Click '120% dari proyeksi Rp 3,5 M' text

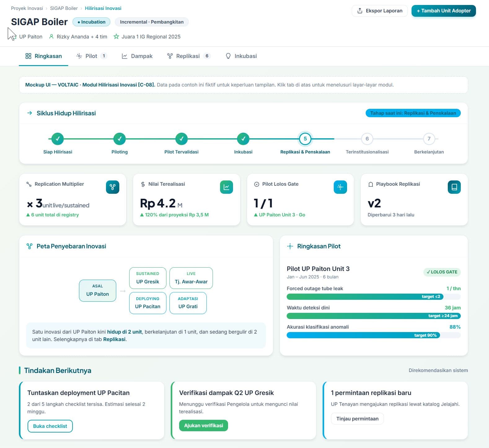coord(177,215)
